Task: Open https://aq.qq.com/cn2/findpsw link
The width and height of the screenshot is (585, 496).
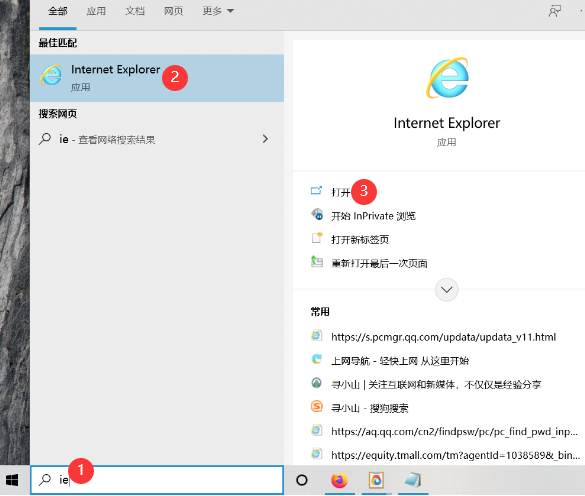Action: pyautogui.click(x=454, y=431)
